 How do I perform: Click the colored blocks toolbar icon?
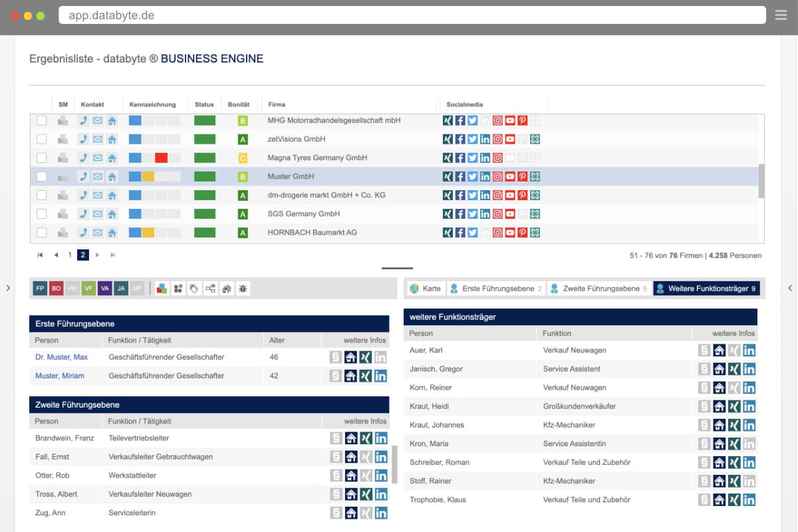tap(162, 289)
